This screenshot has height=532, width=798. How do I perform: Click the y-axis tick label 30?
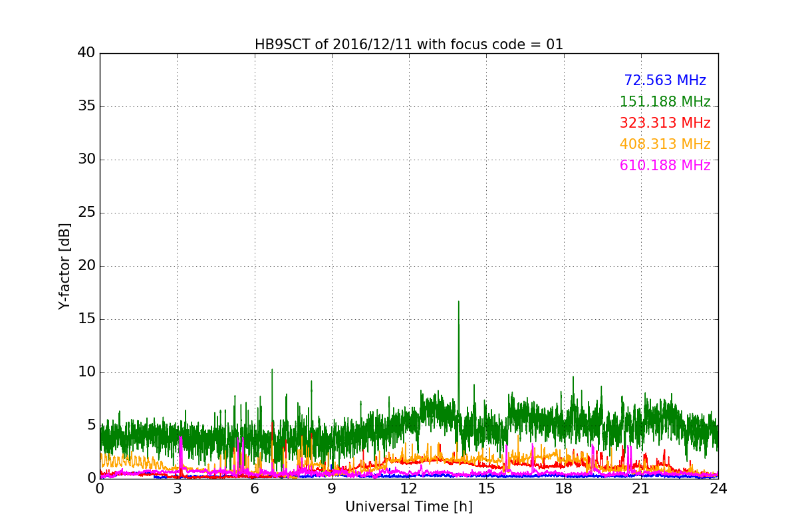click(86, 159)
